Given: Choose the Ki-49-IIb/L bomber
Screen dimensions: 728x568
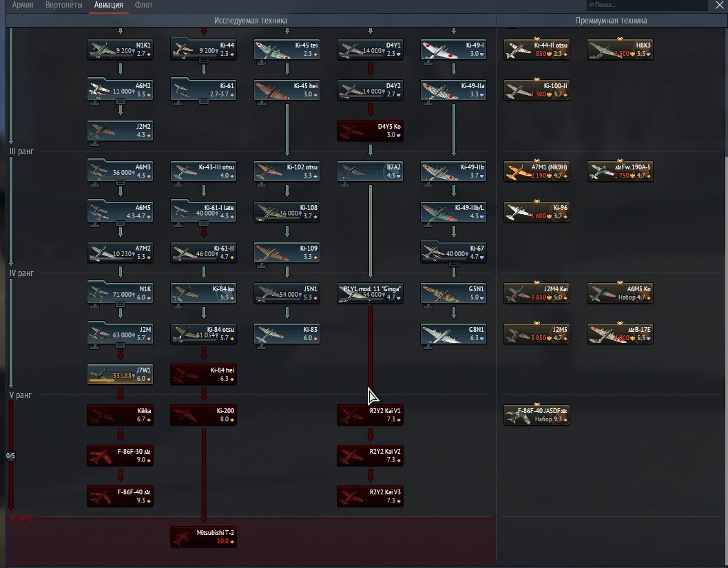Looking at the screenshot, I should click(454, 211).
